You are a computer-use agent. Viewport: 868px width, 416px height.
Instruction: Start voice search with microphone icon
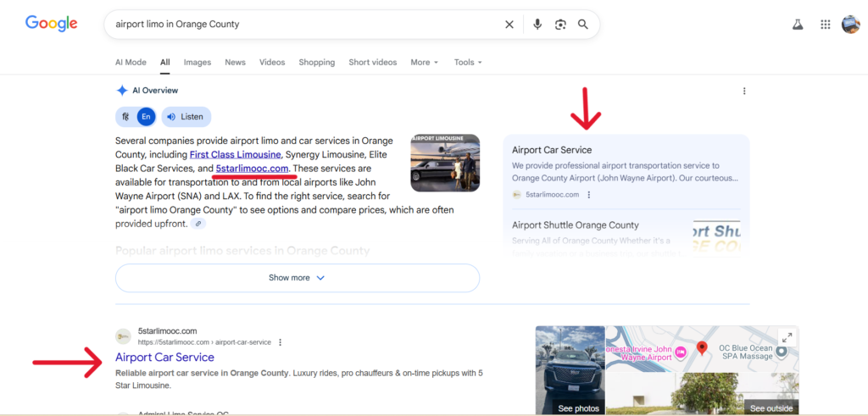[537, 25]
